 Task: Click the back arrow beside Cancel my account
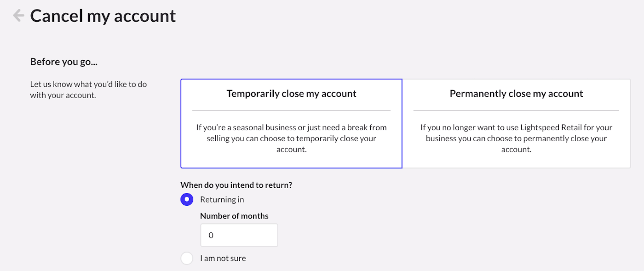tap(18, 16)
